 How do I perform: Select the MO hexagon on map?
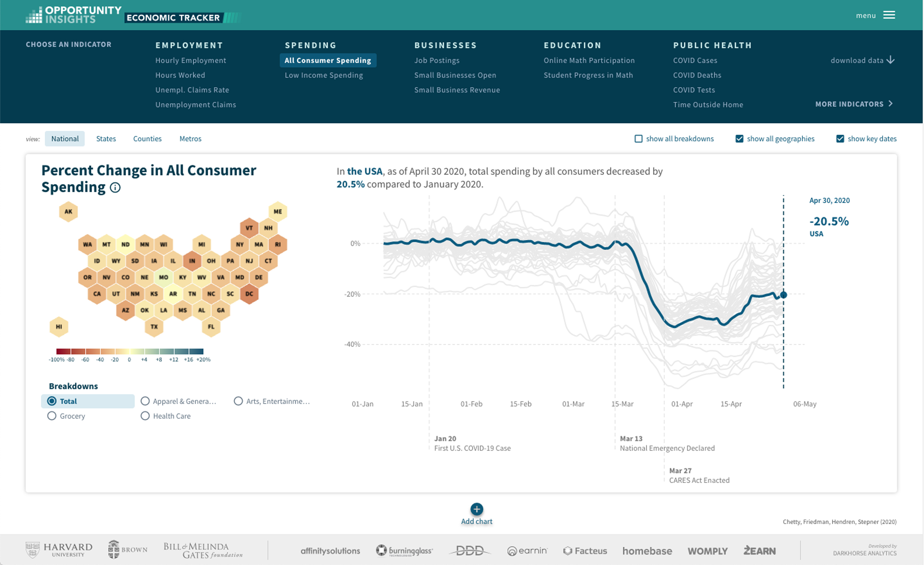[x=163, y=277]
